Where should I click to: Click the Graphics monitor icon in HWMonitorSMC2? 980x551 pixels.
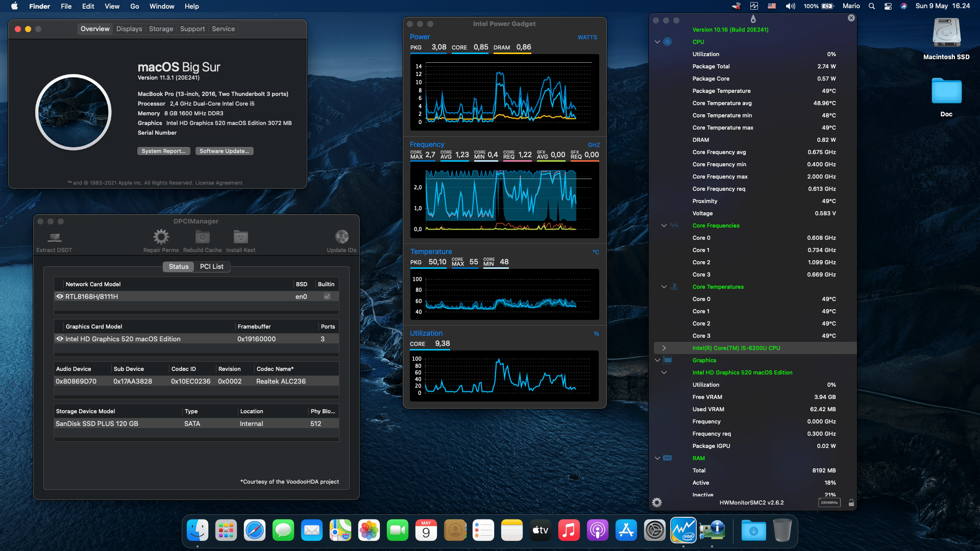click(668, 360)
